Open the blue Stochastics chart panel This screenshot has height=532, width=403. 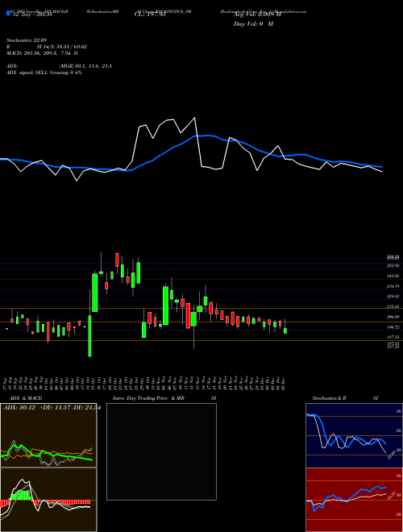354,435
